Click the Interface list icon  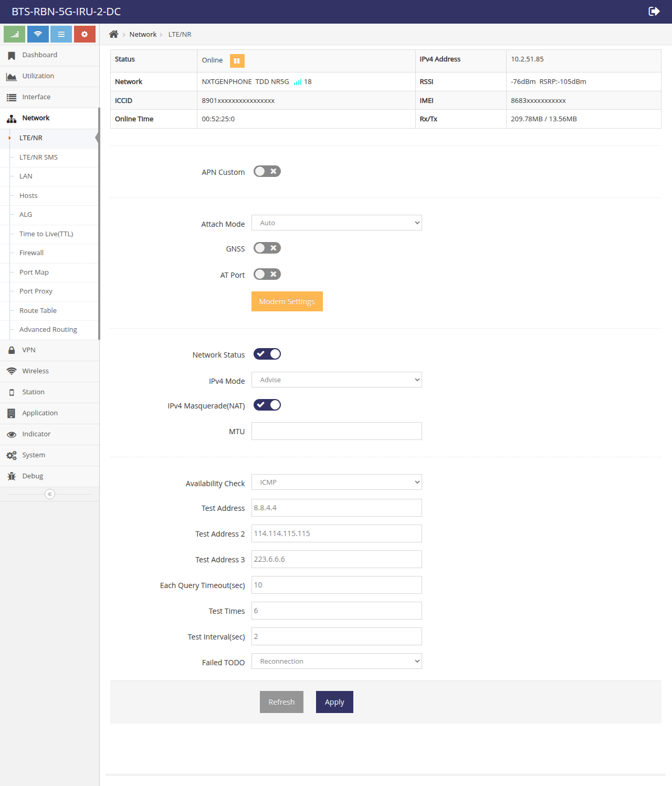coord(12,97)
